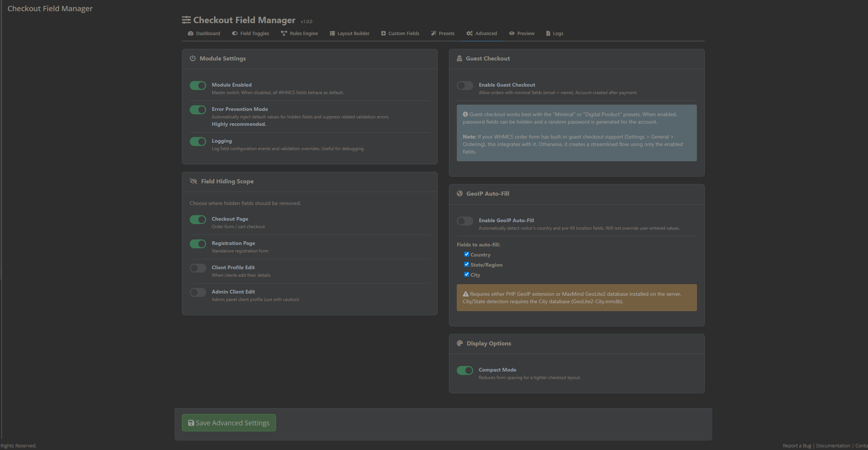The image size is (868, 450).
Task: Uncheck the State/Region auto-fill checkbox
Action: point(466,264)
